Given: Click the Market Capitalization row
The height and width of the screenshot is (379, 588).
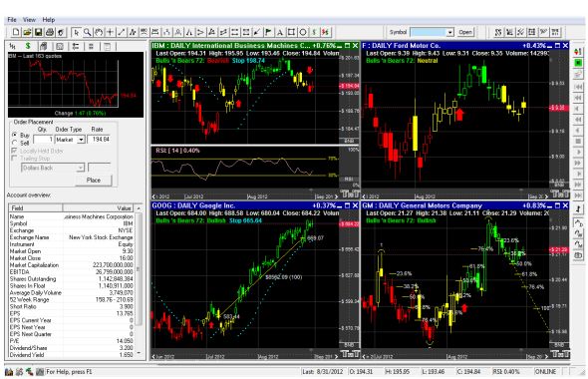Looking at the screenshot, I should tap(71, 265).
